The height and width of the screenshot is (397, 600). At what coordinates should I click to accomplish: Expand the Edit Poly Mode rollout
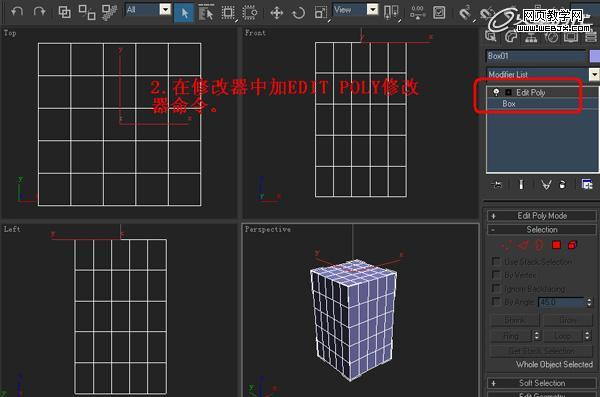point(541,216)
